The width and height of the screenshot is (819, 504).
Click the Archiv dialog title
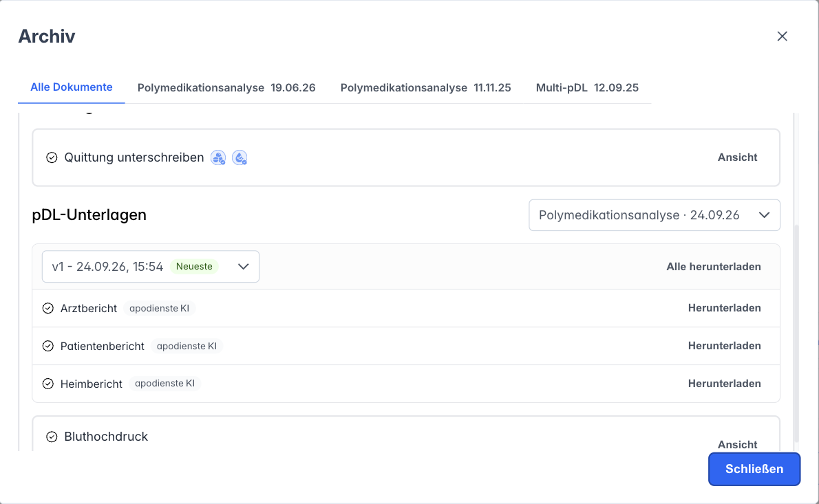47,36
